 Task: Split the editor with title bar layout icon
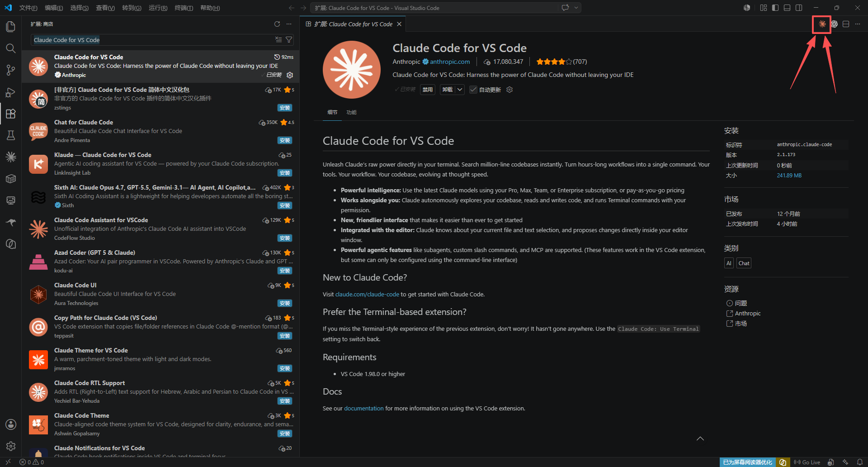pos(846,24)
